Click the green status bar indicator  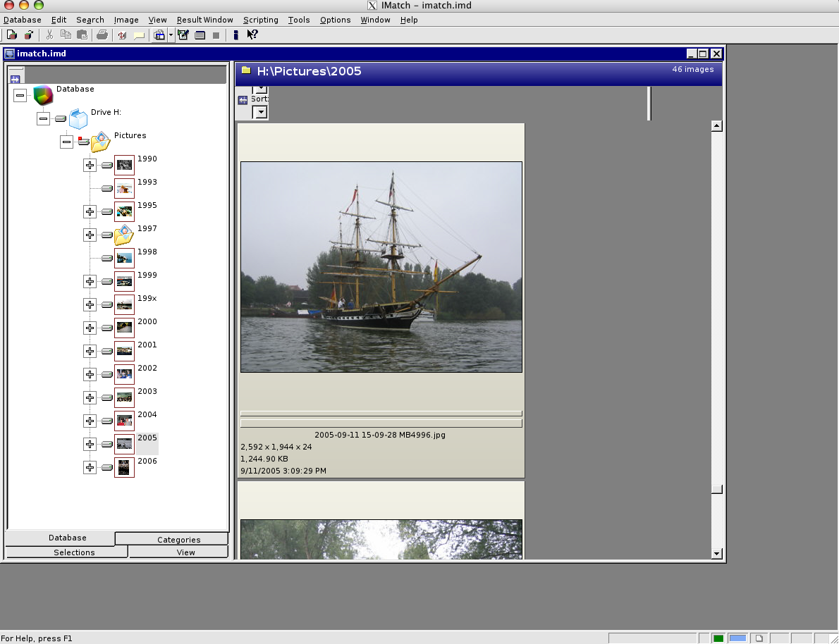click(x=718, y=638)
